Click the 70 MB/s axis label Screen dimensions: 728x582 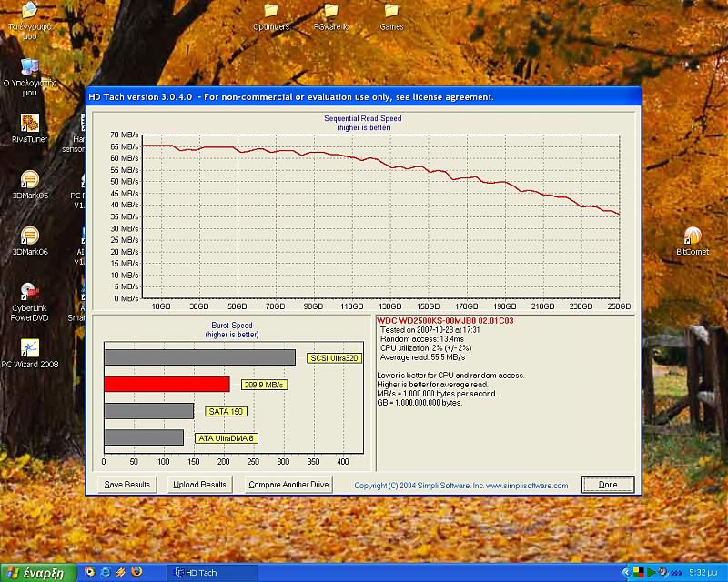click(x=124, y=135)
